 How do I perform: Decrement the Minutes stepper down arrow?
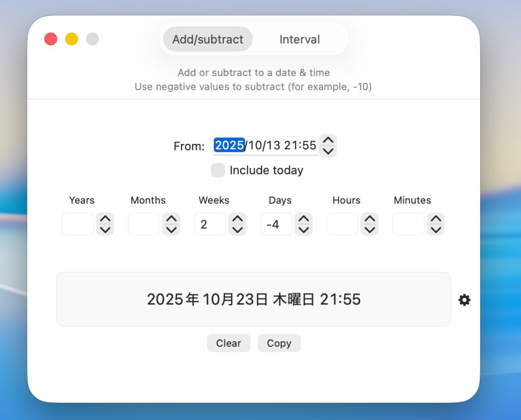pyautogui.click(x=436, y=229)
